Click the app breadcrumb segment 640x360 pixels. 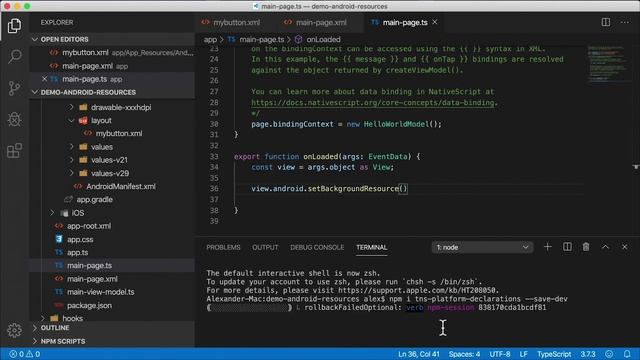[x=210, y=39]
